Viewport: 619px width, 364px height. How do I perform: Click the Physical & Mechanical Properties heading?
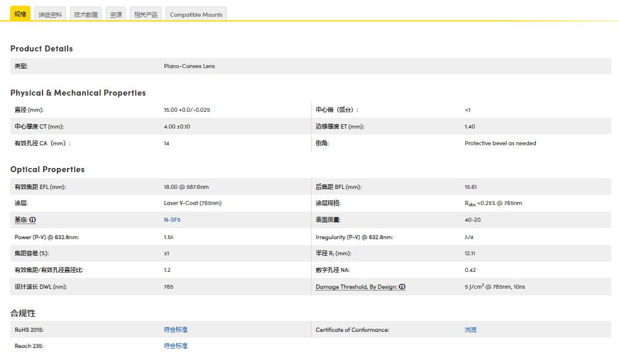coord(78,93)
